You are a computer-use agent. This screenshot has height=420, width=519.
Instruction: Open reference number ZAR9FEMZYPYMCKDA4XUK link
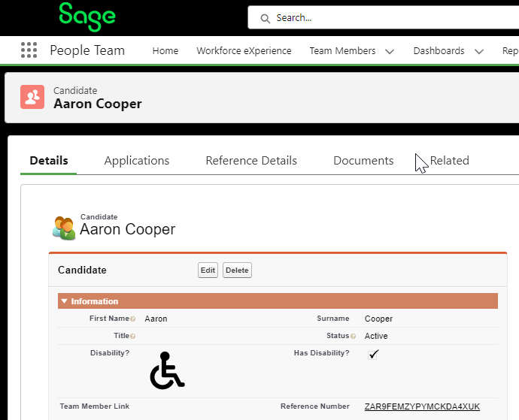(422, 406)
